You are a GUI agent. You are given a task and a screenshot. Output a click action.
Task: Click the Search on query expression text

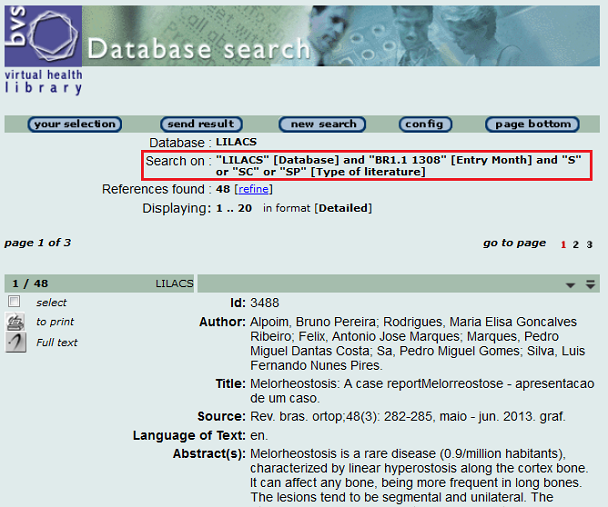399,166
